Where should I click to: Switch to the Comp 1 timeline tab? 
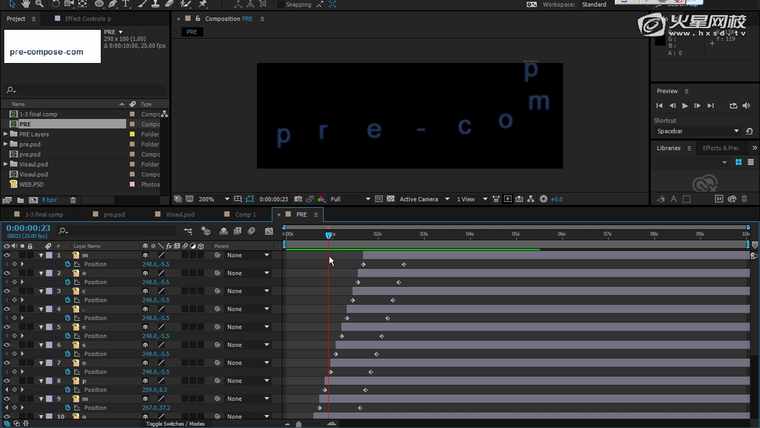[x=245, y=214]
